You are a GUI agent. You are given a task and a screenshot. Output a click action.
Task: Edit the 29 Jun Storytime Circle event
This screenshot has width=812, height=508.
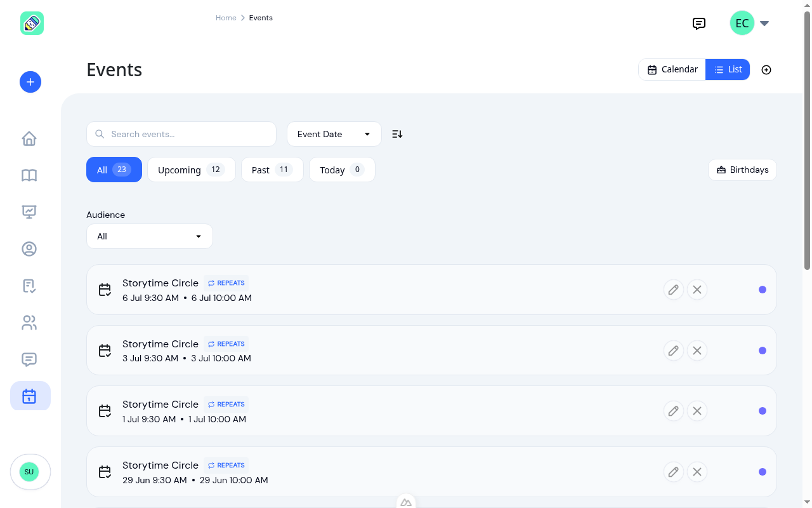674,472
